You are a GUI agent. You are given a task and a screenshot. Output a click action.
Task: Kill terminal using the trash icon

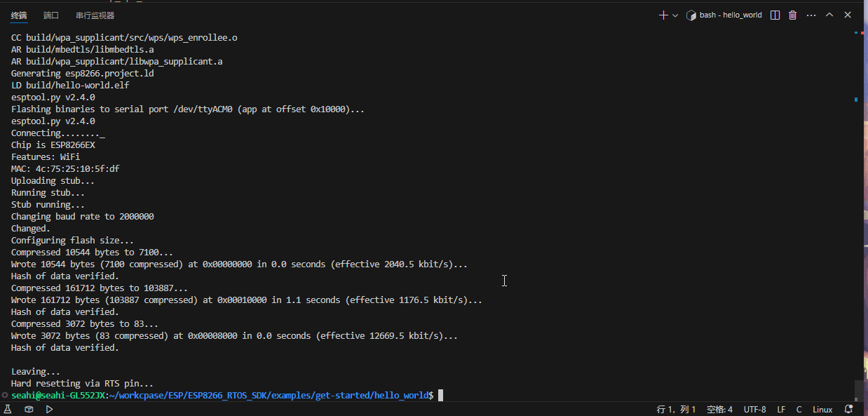coord(793,15)
